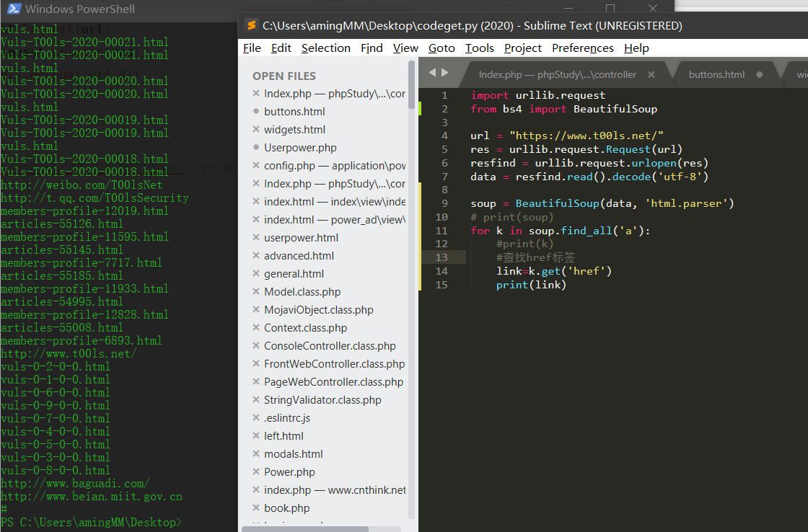Viewport: 808px width, 532px height.
Task: Open Model.class.php from sidebar
Action: tap(302, 291)
